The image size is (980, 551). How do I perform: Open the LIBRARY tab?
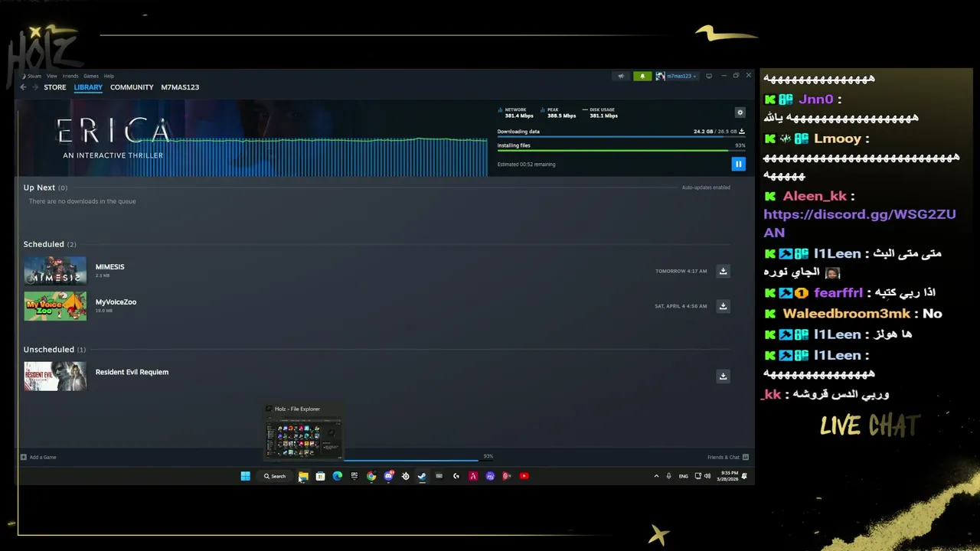click(x=88, y=87)
